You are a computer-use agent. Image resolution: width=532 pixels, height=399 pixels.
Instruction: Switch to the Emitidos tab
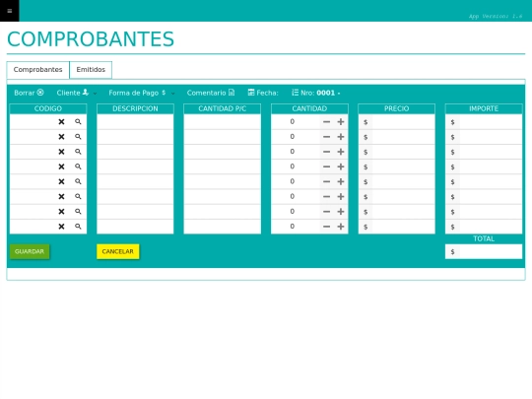click(x=91, y=70)
